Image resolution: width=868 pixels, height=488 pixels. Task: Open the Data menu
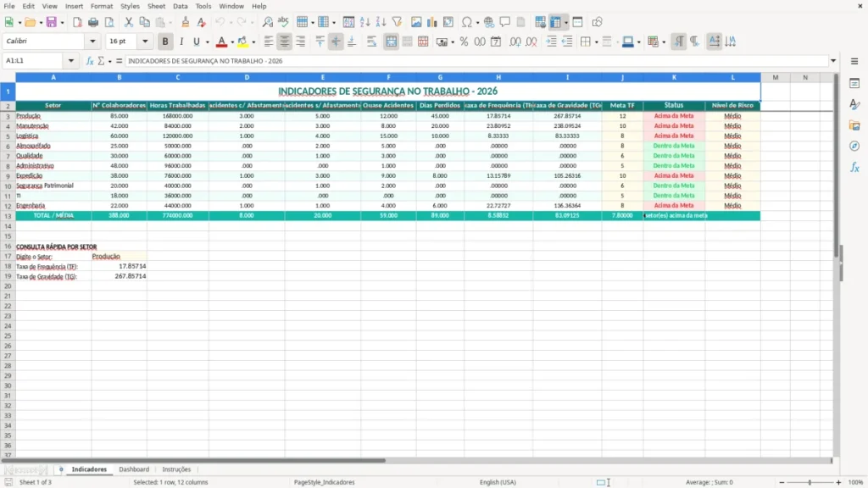tap(181, 6)
